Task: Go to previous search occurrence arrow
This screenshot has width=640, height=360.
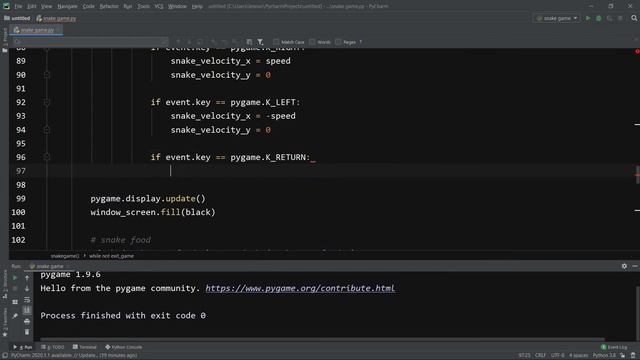Action: click(178, 42)
